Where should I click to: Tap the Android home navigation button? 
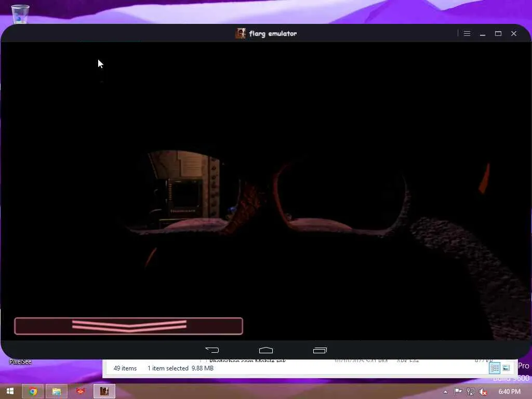266,350
